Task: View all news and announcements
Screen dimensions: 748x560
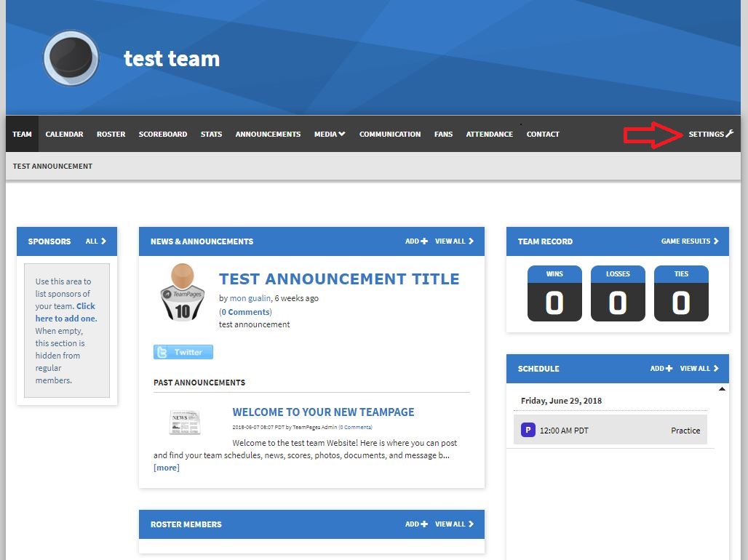Action: [x=454, y=241]
